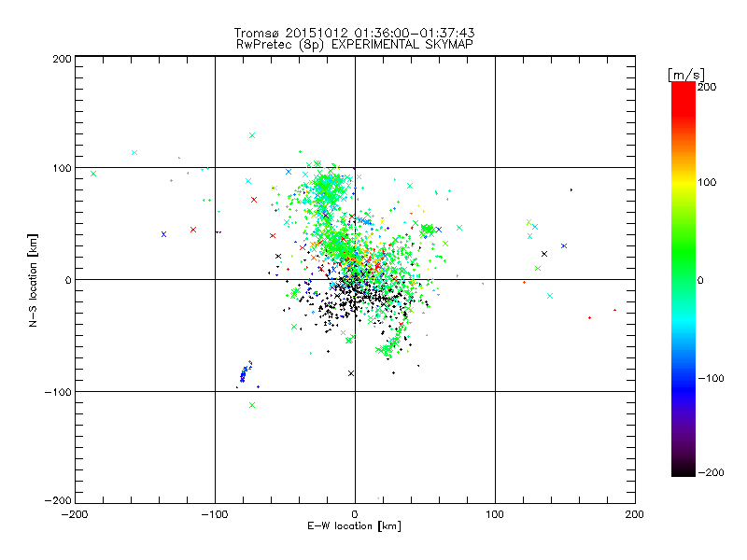747x560 pixels.
Task: Click the colorbar label '200' at top
Action: click(x=707, y=87)
